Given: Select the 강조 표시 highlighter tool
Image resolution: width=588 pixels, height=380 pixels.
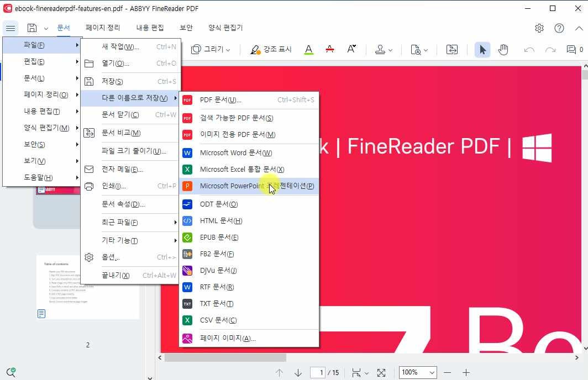Looking at the screenshot, I should pos(271,50).
